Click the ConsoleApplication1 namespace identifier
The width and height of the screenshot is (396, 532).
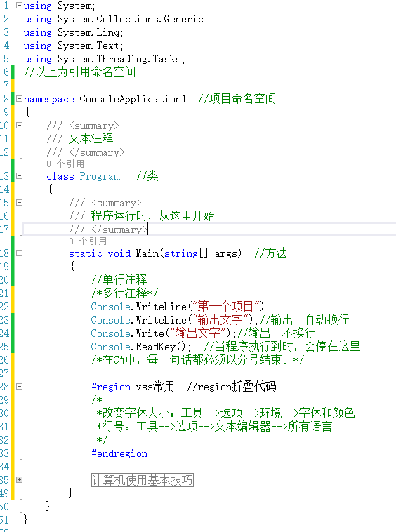133,99
